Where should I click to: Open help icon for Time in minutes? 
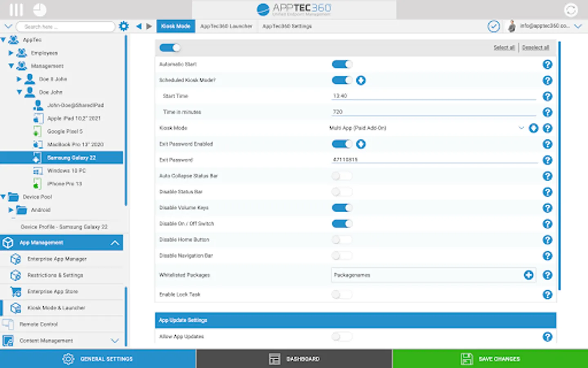click(548, 112)
